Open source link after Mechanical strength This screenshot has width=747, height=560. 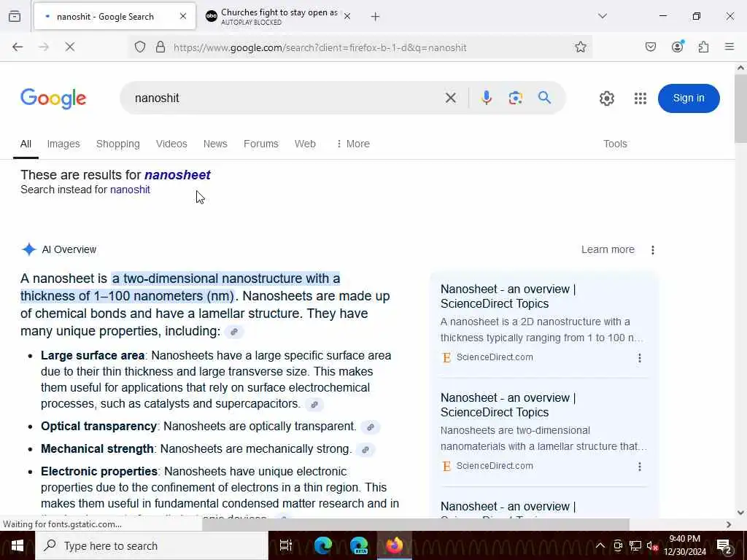click(x=365, y=449)
